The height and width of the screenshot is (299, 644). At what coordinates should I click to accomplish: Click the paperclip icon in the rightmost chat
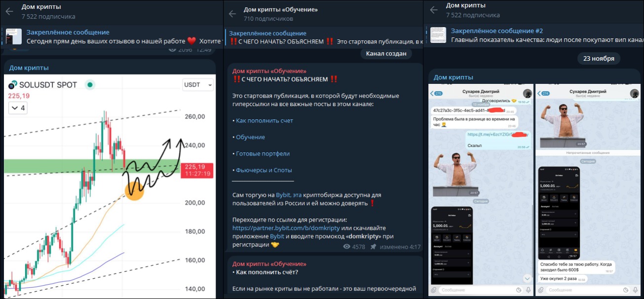pos(541,290)
